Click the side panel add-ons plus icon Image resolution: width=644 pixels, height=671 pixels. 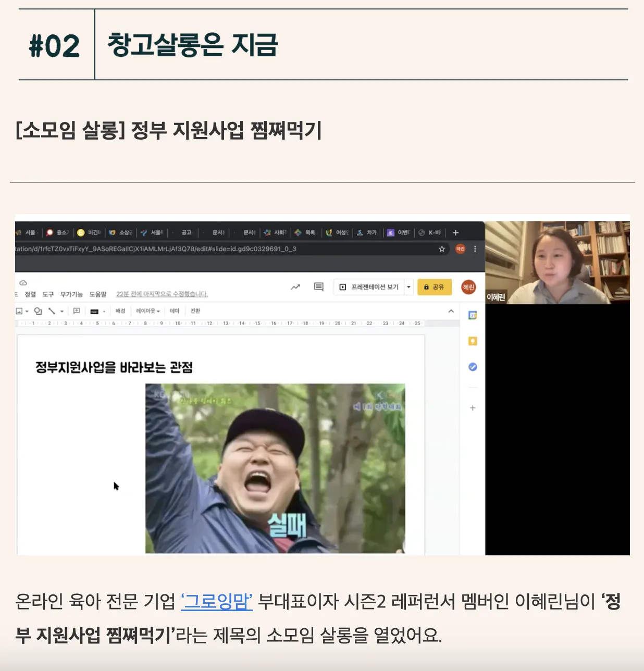click(x=473, y=408)
